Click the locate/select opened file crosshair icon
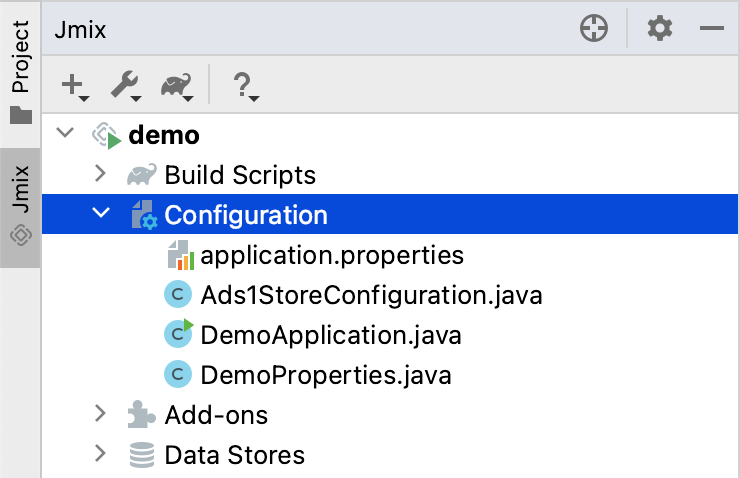Screen dimensions: 740x478 coord(594,28)
